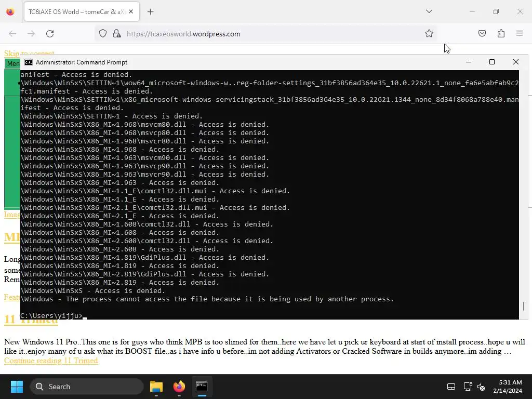
Task: Click the X86_MI~1.968\msvcr80.dll line
Action: (144, 141)
